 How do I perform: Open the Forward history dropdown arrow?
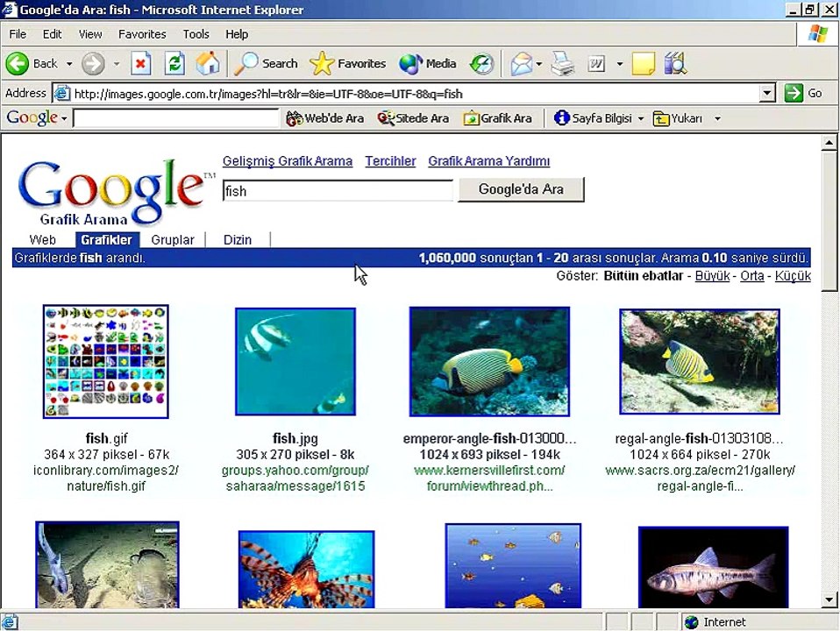click(x=117, y=64)
